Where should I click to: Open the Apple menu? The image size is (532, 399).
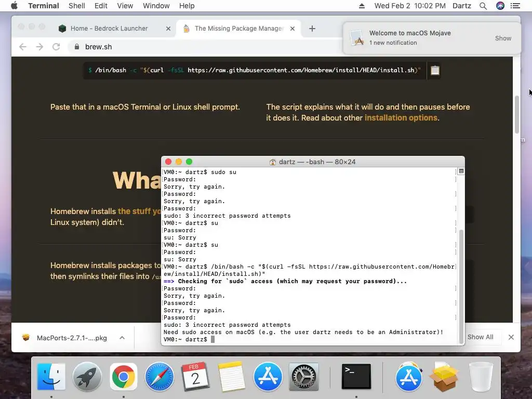pyautogui.click(x=14, y=6)
